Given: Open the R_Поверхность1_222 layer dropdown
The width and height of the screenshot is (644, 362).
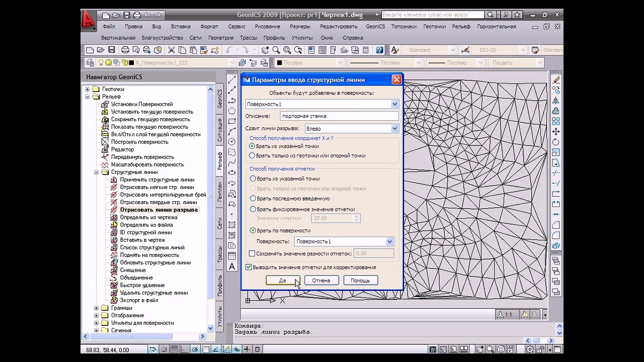Looking at the screenshot, I should [x=231, y=63].
